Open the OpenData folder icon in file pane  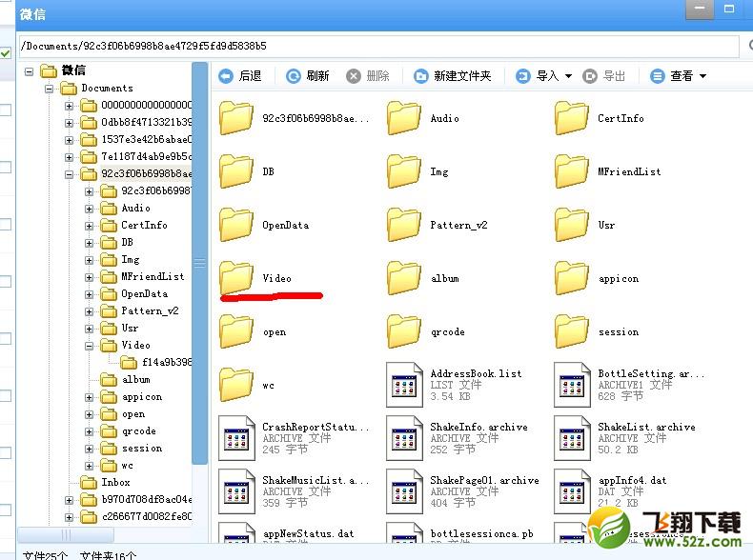point(236,225)
